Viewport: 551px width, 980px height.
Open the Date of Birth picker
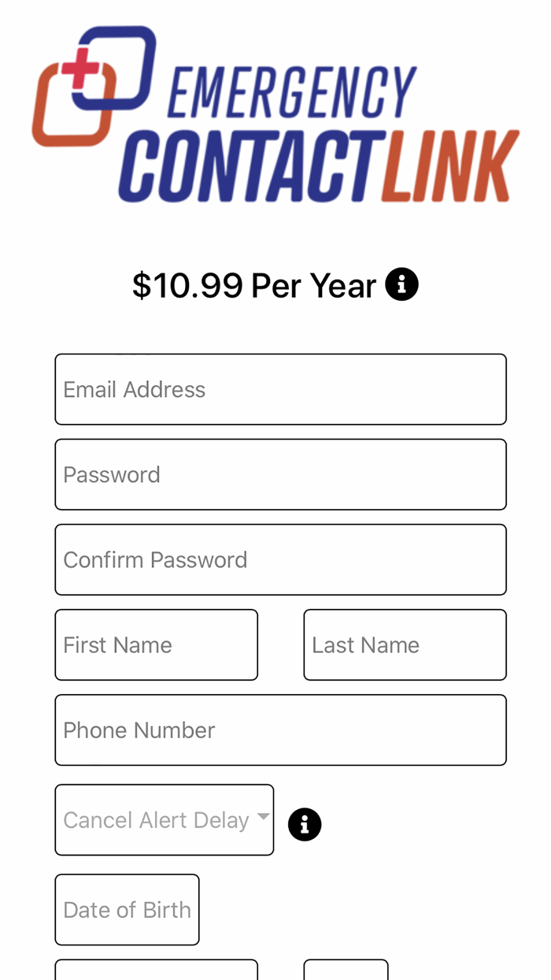pos(127,908)
